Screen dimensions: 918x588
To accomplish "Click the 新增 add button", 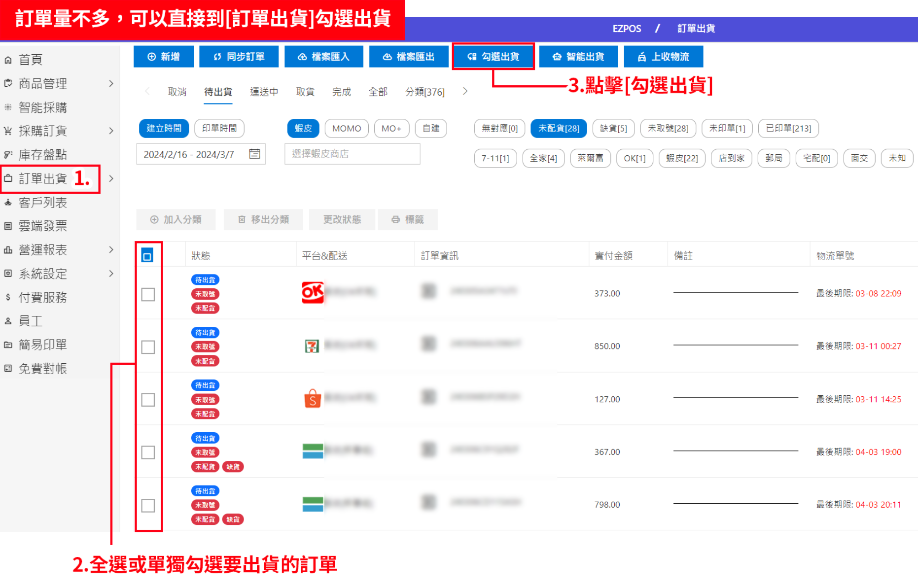I will click(x=164, y=57).
